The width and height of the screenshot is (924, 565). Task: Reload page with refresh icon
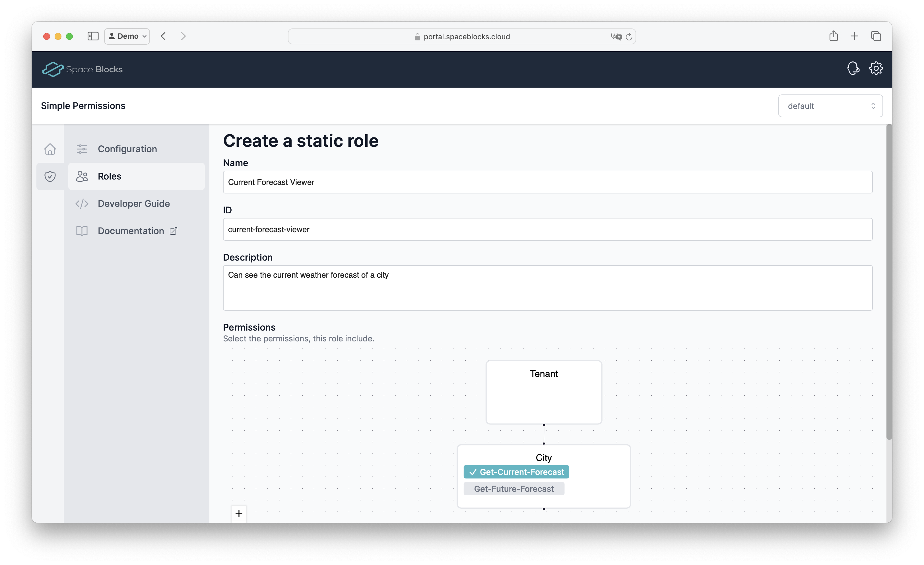point(629,37)
